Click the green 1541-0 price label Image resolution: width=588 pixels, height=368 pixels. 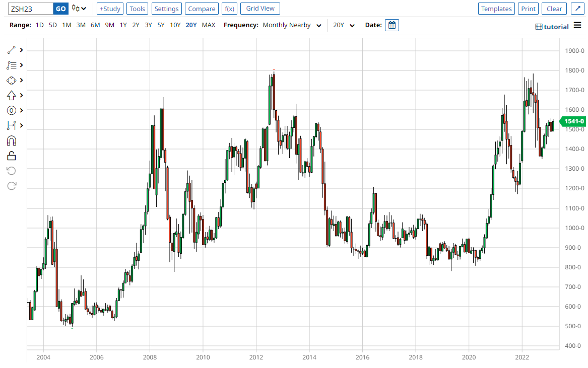pos(574,121)
